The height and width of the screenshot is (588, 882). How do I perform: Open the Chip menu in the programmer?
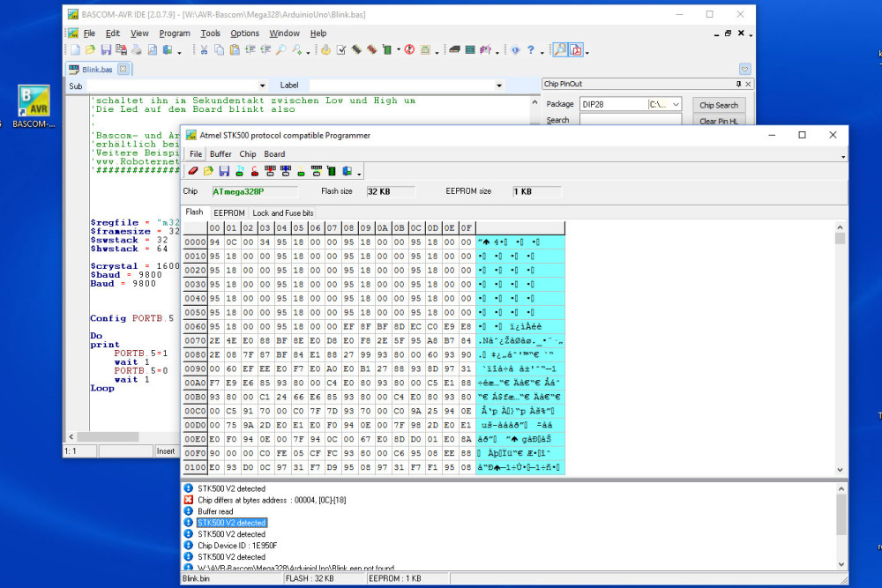tap(248, 153)
